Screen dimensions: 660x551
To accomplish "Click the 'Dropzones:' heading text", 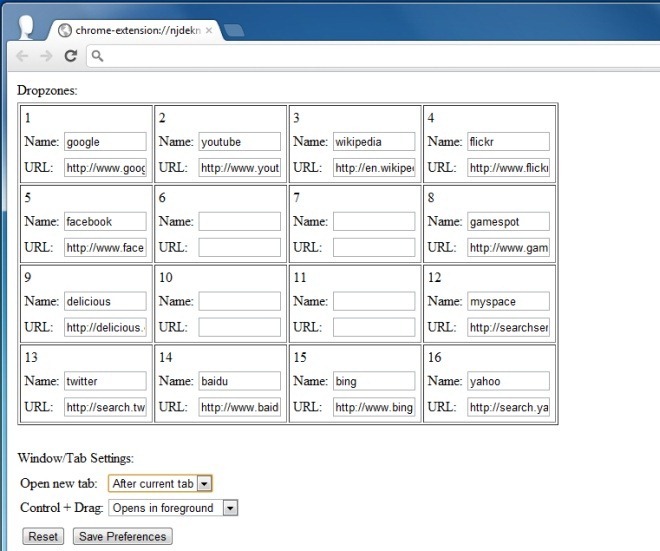I will pyautogui.click(x=47, y=91).
